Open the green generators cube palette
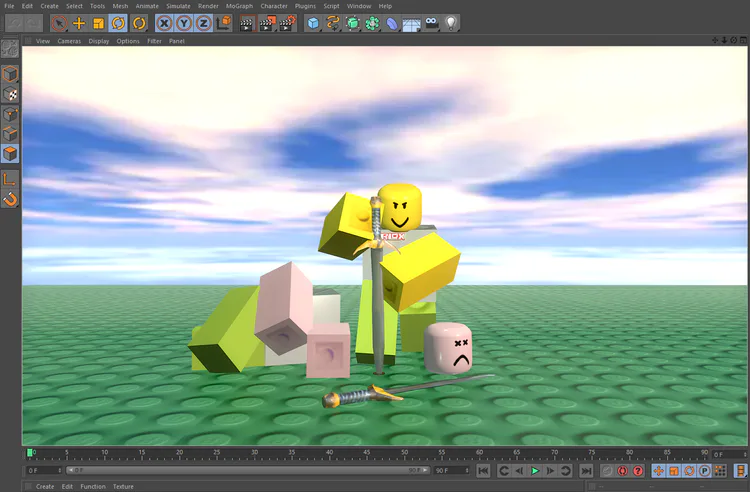The height and width of the screenshot is (492, 750). point(353,23)
